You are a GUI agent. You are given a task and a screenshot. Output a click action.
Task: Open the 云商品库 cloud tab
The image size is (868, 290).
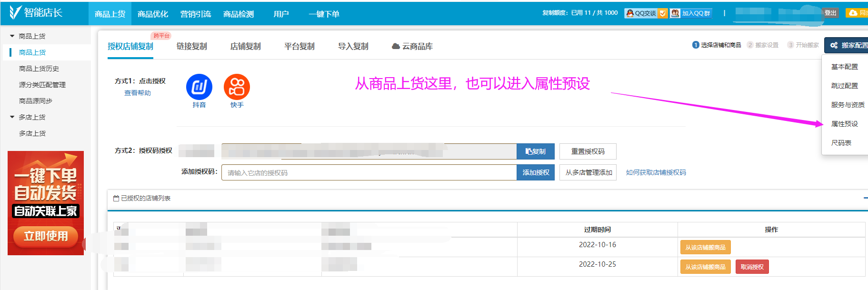[412, 46]
